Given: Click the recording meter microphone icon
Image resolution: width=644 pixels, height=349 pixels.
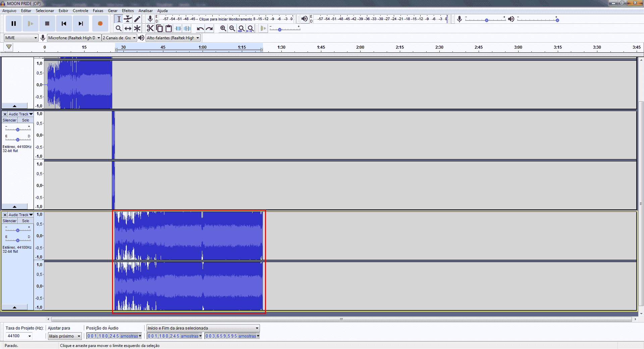Looking at the screenshot, I should (150, 19).
